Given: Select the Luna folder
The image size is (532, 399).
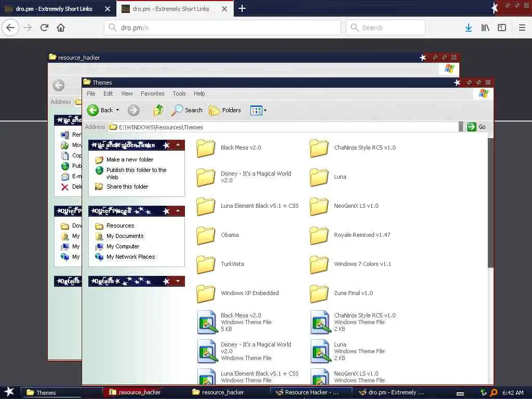Looking at the screenshot, I should [x=328, y=177].
